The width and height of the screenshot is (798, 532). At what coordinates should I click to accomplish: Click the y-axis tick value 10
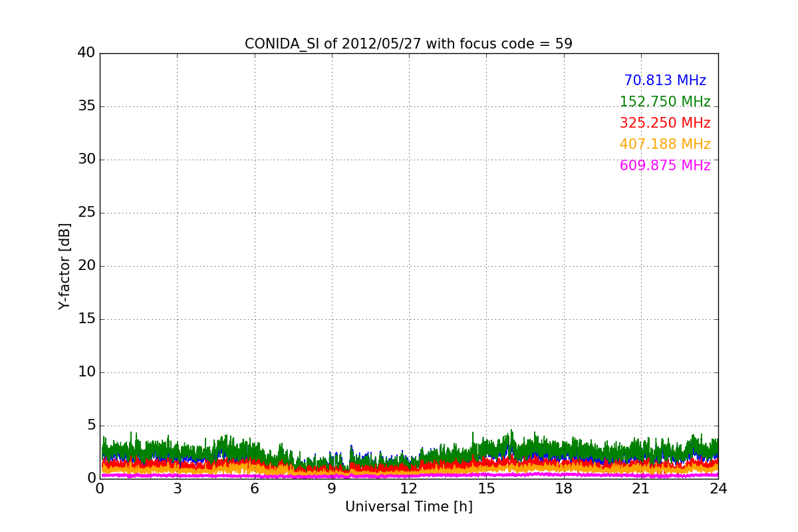coord(86,372)
